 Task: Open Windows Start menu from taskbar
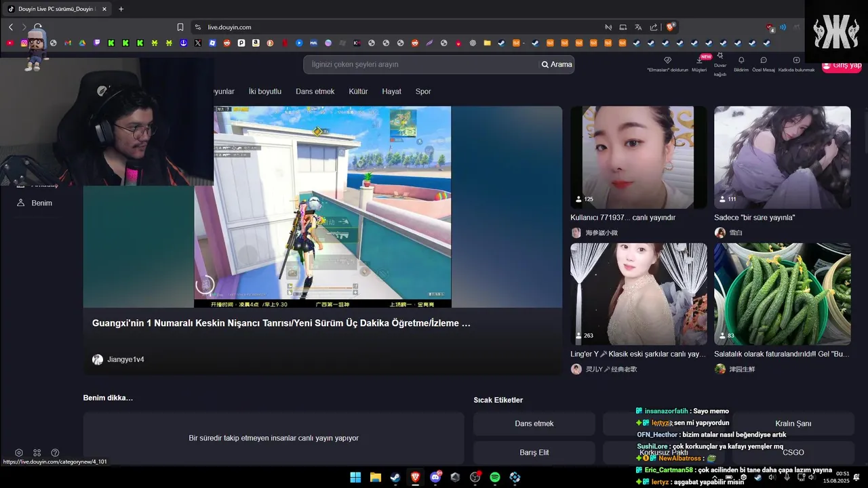pyautogui.click(x=355, y=477)
